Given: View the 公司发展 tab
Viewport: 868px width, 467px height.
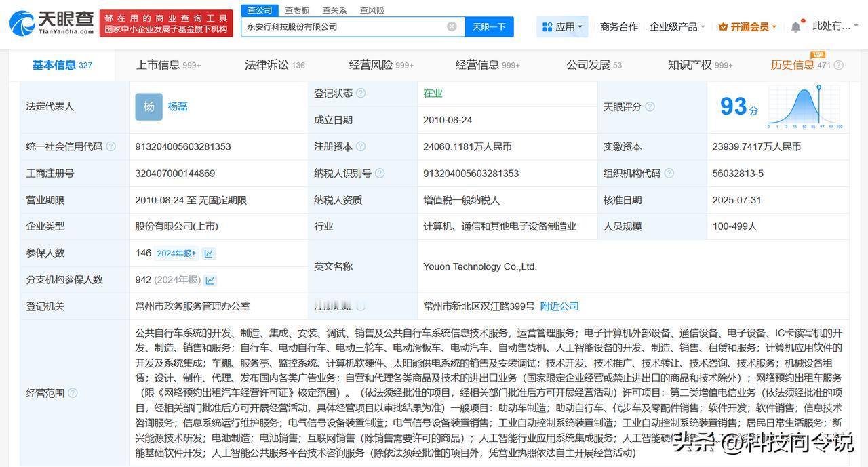Looking at the screenshot, I should [594, 65].
